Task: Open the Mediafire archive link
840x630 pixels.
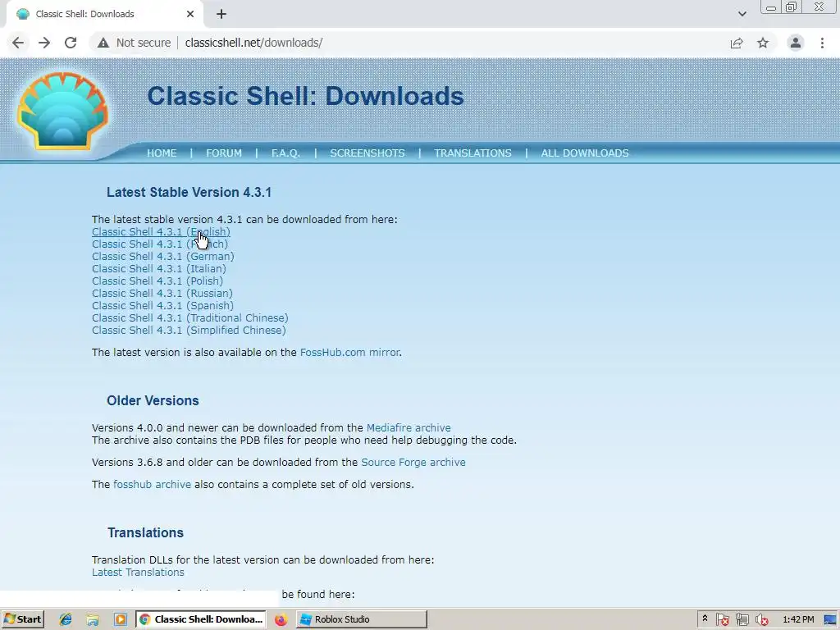Action: [409, 428]
